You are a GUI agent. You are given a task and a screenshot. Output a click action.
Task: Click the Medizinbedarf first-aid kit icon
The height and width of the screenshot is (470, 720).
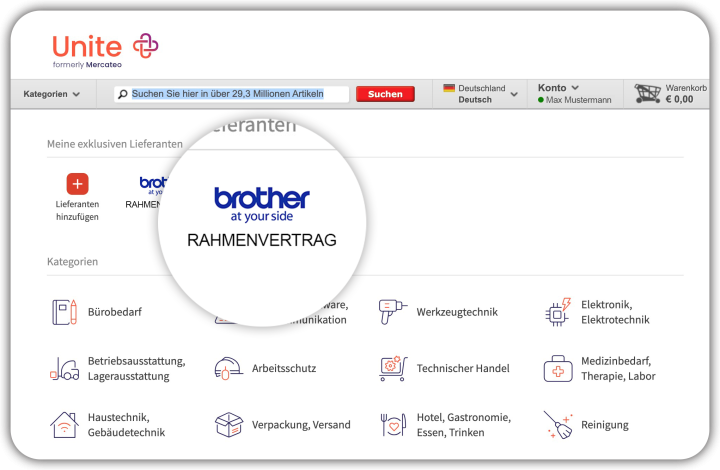pyautogui.click(x=557, y=368)
